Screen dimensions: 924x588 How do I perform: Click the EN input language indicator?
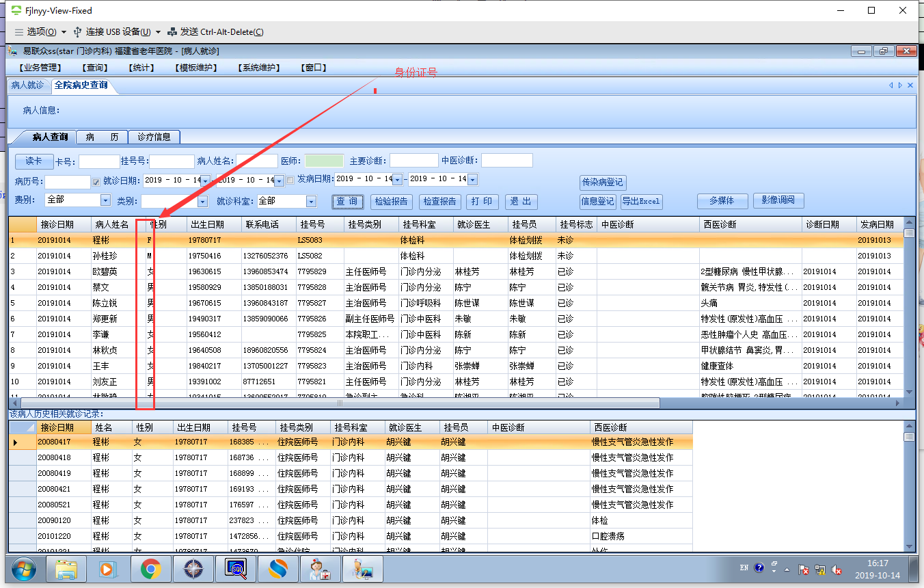click(744, 567)
